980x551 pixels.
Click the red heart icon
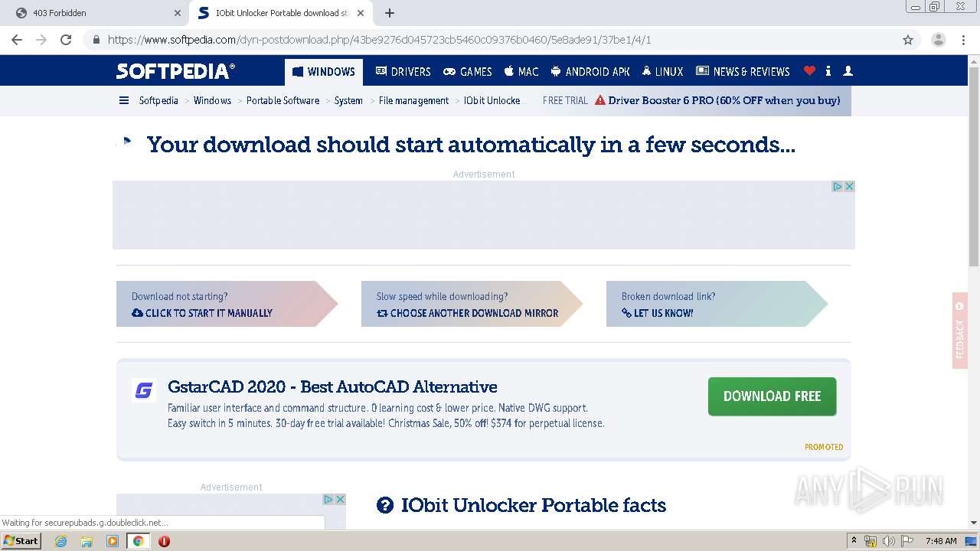tap(809, 71)
